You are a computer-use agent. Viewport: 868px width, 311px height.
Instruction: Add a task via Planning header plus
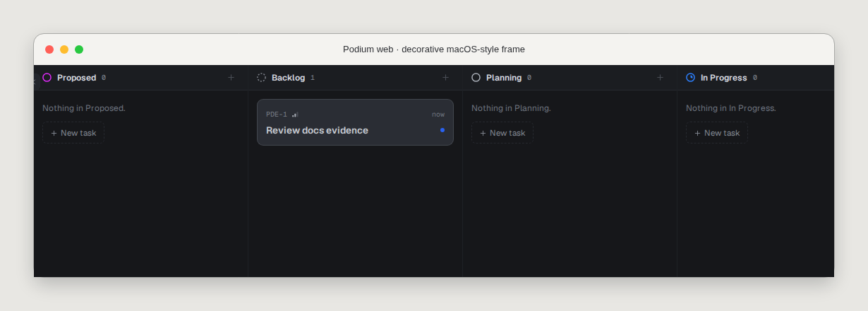(660, 78)
